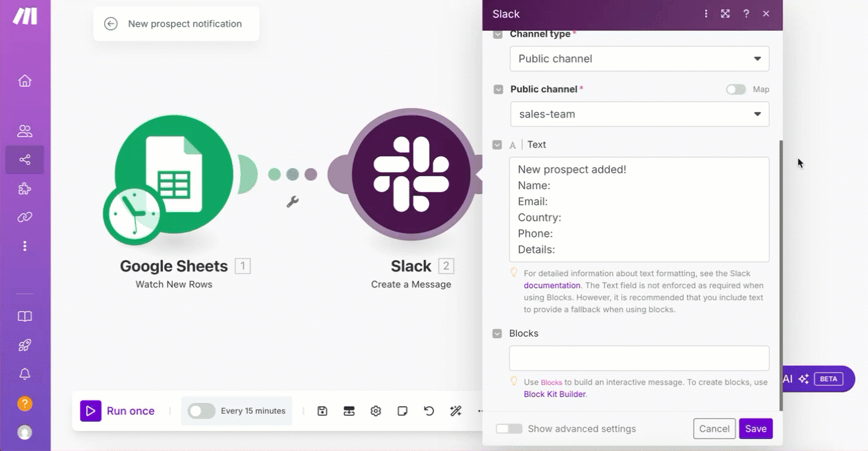Click the clock trigger icon on Google Sheets
Image resolution: width=868 pixels, height=451 pixels.
tap(134, 214)
